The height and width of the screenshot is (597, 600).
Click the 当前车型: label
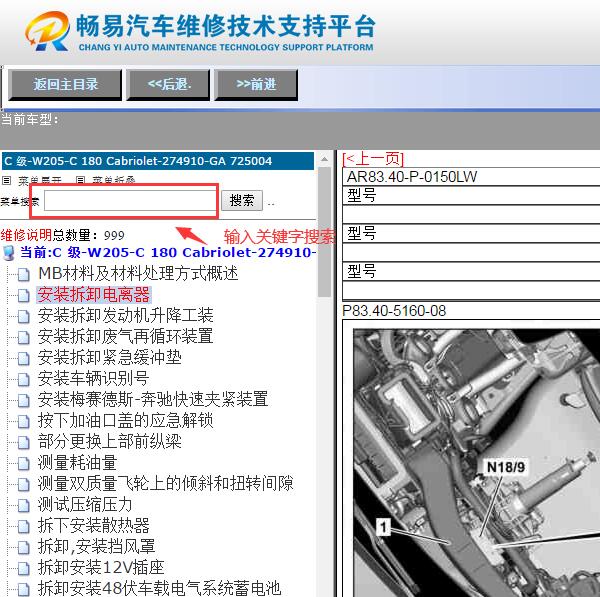pos(29,120)
